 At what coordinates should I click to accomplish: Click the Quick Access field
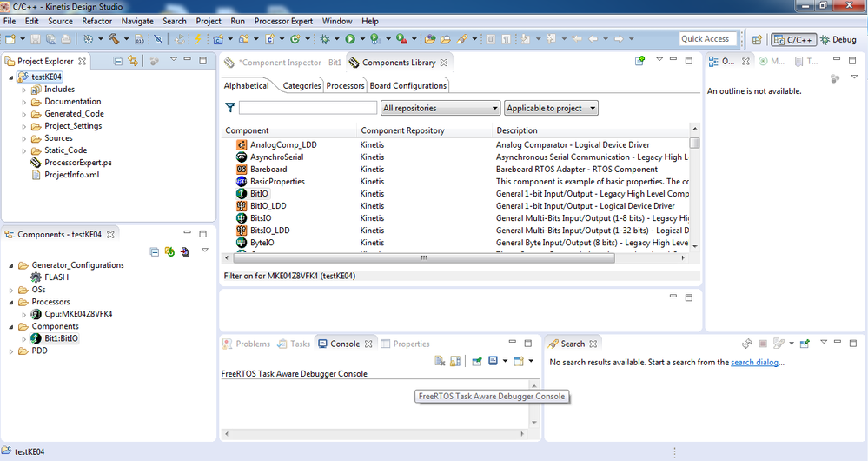[x=708, y=39]
